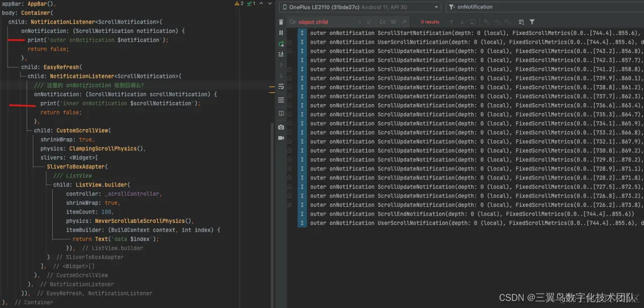Click the last UserScrollNotification log line
Screen dimensions: 644x308
(x=476, y=223)
